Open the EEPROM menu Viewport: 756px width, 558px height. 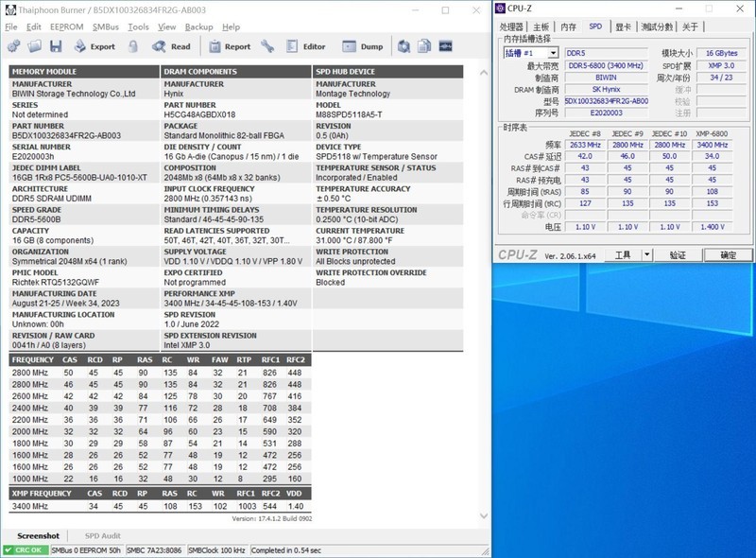(66, 26)
